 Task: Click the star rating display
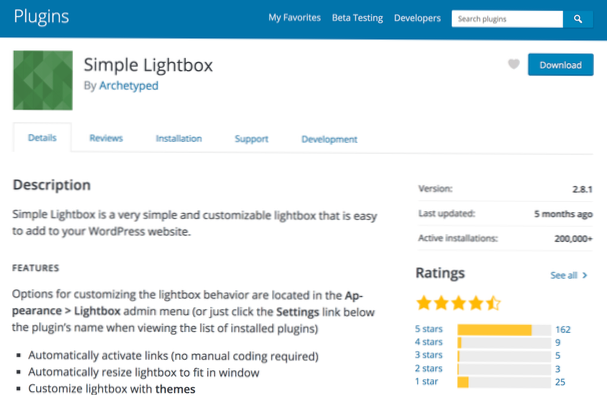click(458, 303)
